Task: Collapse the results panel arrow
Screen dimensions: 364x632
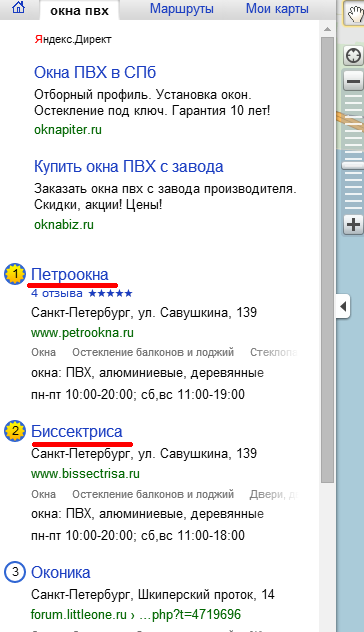Action: click(x=343, y=306)
